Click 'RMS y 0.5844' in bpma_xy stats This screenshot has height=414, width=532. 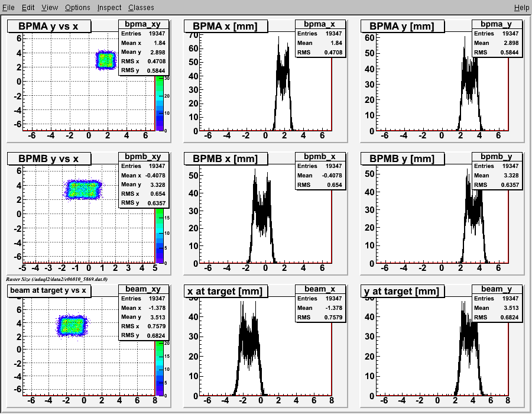(143, 70)
